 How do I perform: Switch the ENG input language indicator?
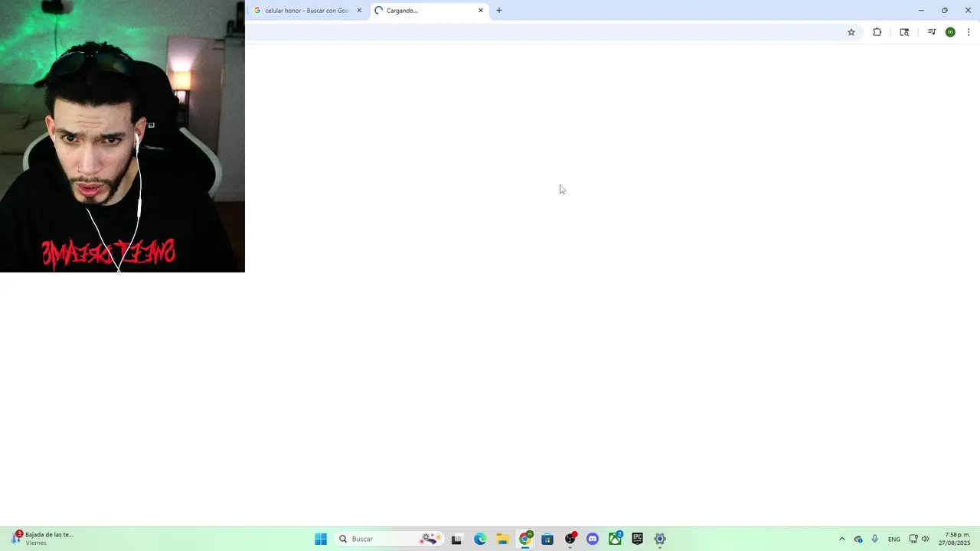(x=894, y=539)
